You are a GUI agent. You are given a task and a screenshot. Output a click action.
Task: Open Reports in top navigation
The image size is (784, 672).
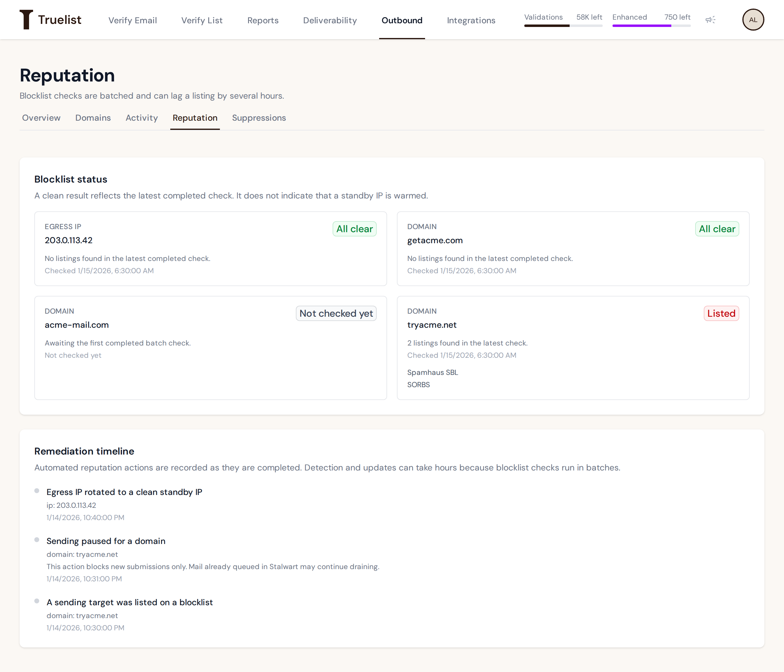click(x=262, y=21)
